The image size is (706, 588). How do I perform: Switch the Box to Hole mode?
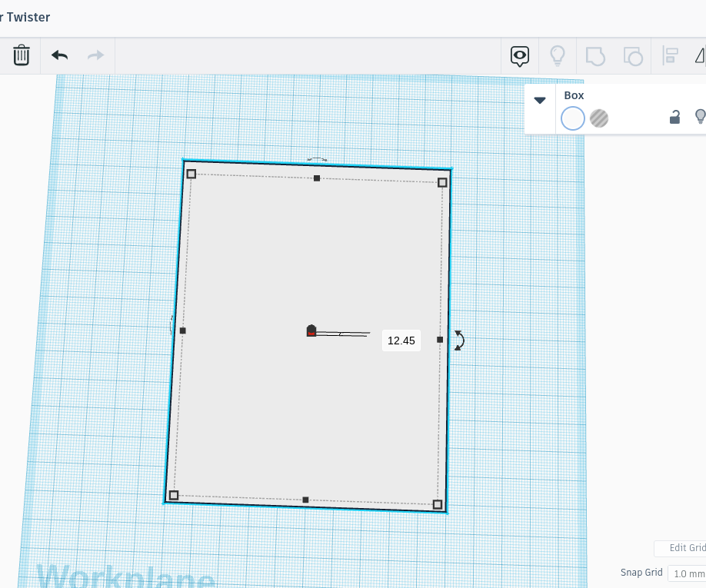(x=599, y=118)
